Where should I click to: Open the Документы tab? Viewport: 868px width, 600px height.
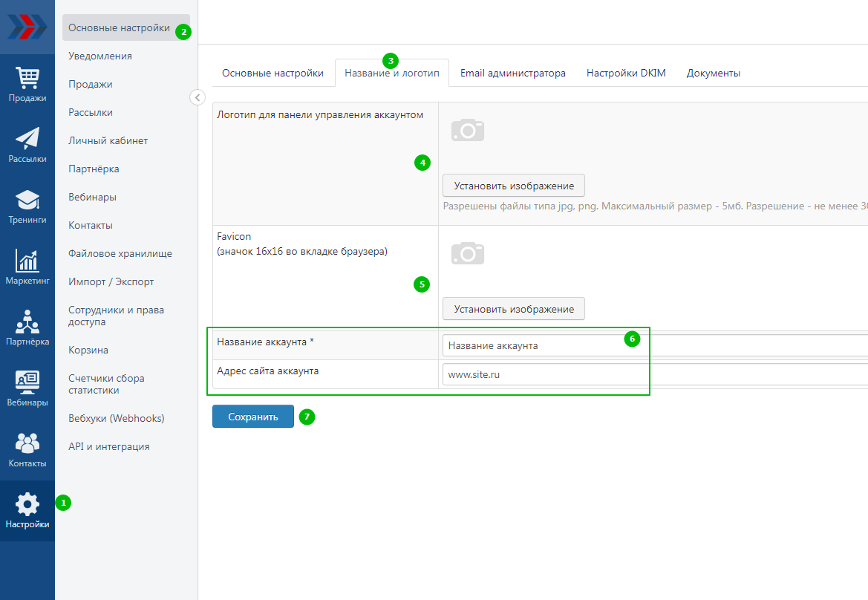click(x=713, y=74)
